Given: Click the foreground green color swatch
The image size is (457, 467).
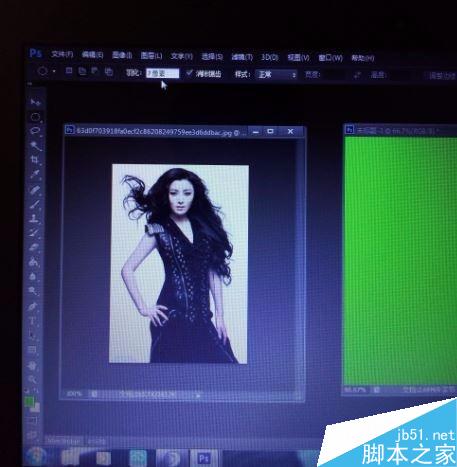Looking at the screenshot, I should pyautogui.click(x=30, y=401).
